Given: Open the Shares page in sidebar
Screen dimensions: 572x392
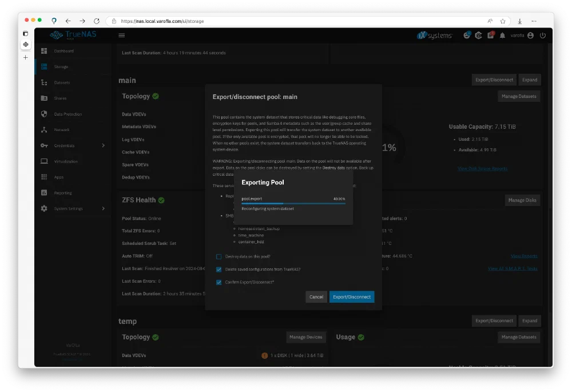Looking at the screenshot, I should tap(73, 98).
